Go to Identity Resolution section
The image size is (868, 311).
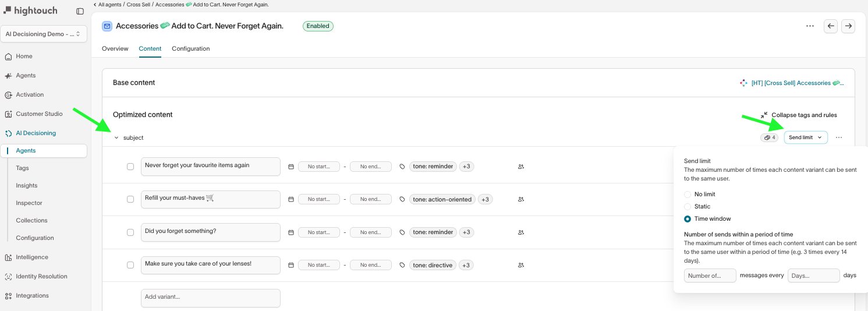coord(41,277)
